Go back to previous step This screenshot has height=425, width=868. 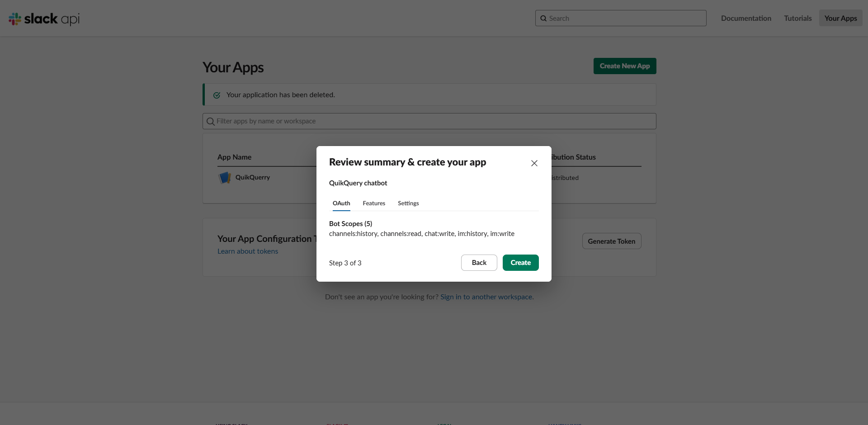coord(479,263)
